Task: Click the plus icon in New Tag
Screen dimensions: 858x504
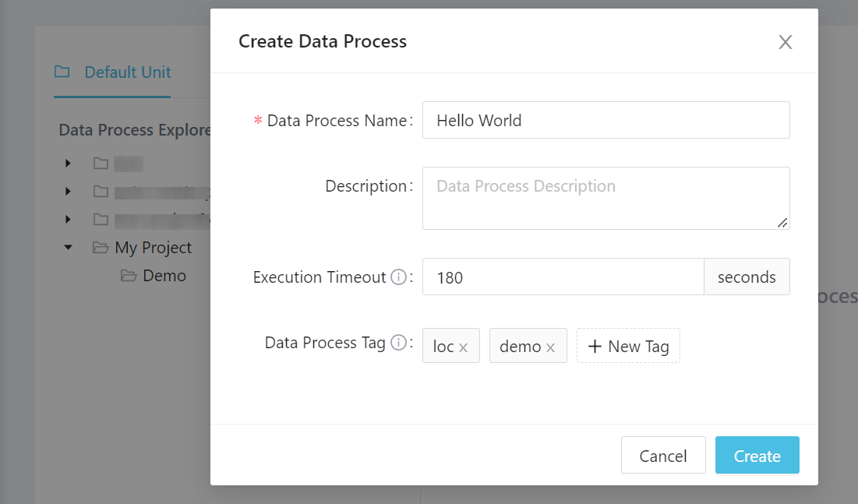Action: [595, 347]
